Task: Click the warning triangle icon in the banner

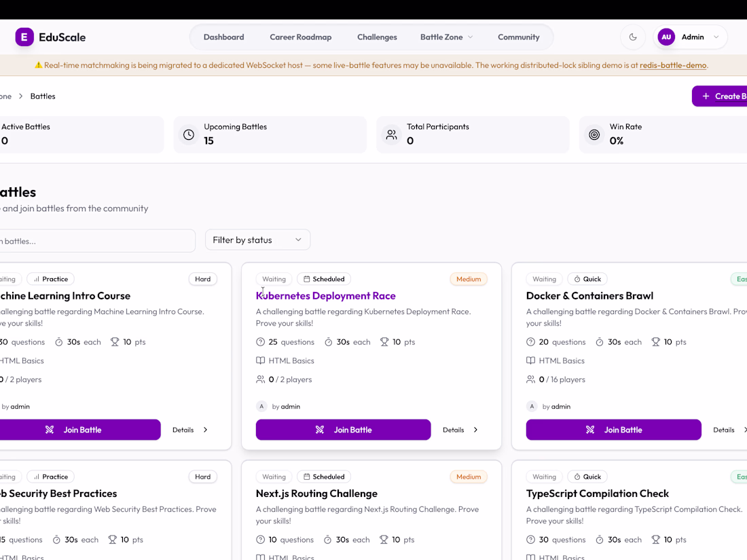Action: [39, 65]
